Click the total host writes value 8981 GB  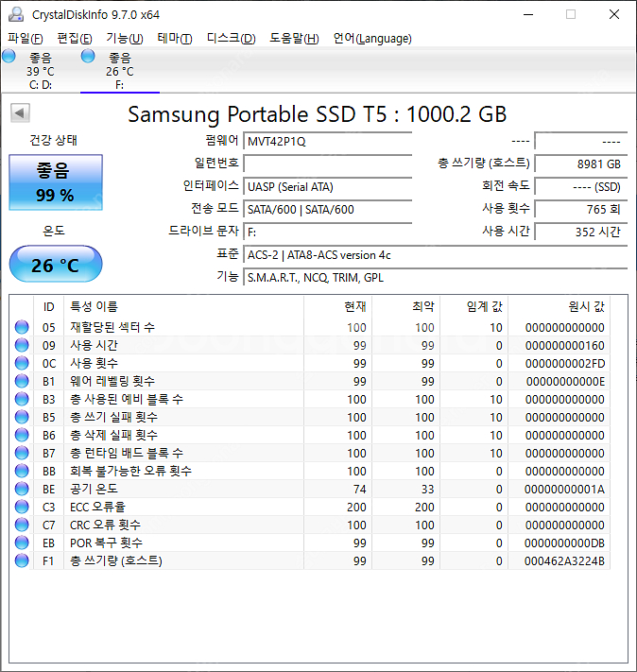[x=581, y=164]
